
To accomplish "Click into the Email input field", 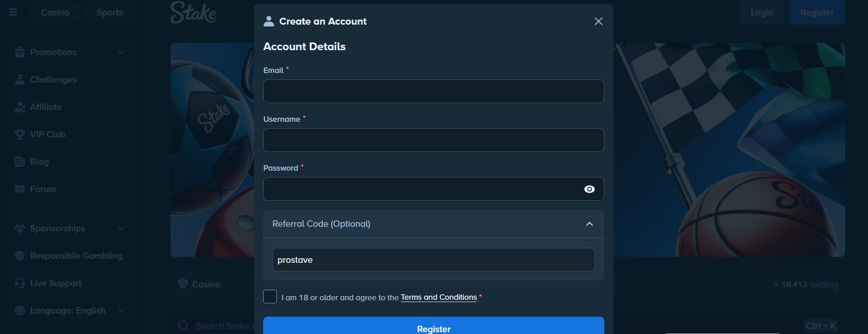I will click(434, 91).
